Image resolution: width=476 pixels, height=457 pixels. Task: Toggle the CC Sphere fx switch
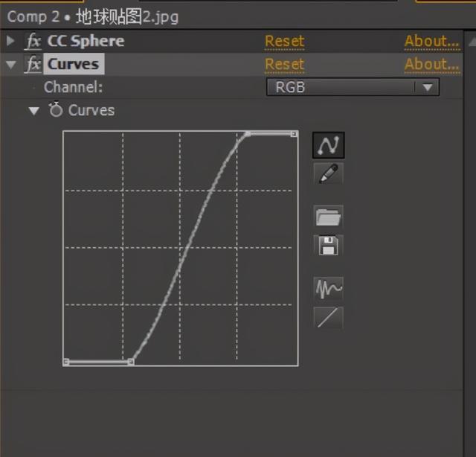(x=33, y=41)
